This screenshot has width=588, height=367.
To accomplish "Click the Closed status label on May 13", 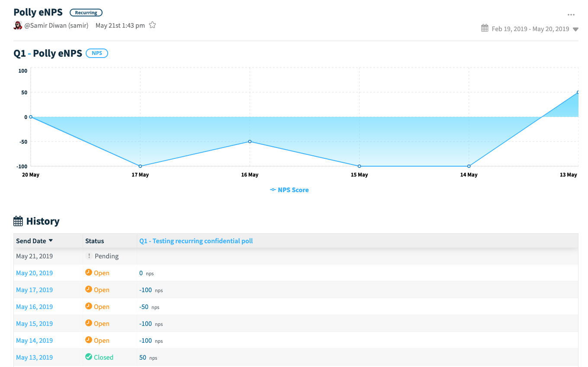I will (x=103, y=357).
